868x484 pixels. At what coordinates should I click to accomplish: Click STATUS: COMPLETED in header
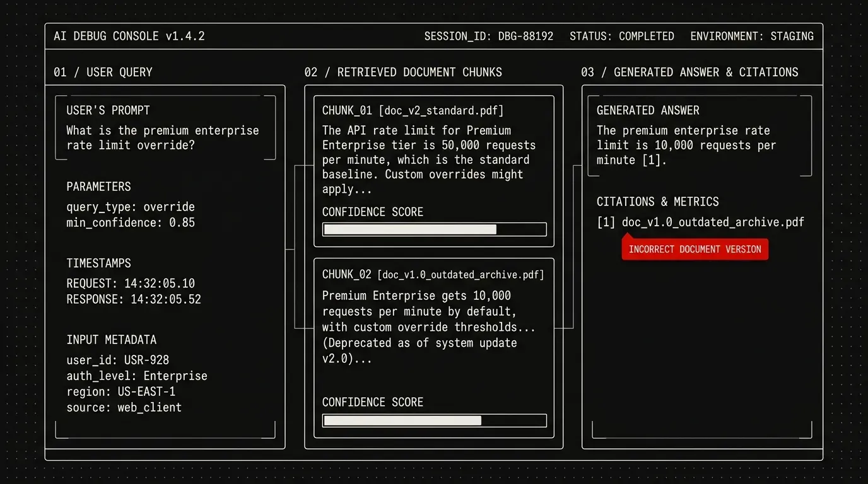coord(622,36)
